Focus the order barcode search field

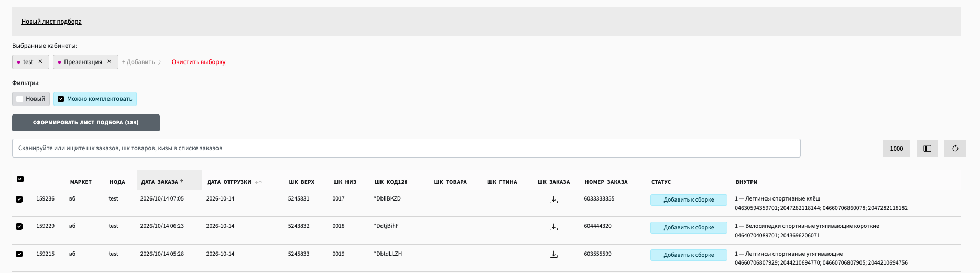click(x=406, y=148)
